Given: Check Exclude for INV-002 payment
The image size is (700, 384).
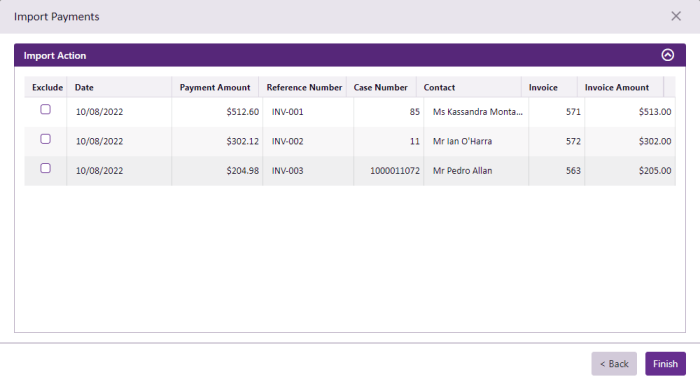Looking at the screenshot, I should coord(46,139).
